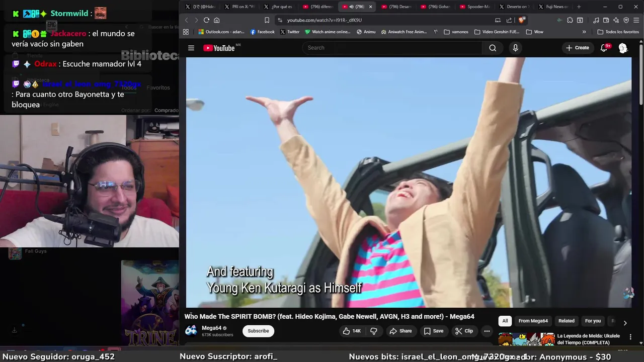
Task: Switch to the Spooder-Ma tab
Action: pos(474,7)
